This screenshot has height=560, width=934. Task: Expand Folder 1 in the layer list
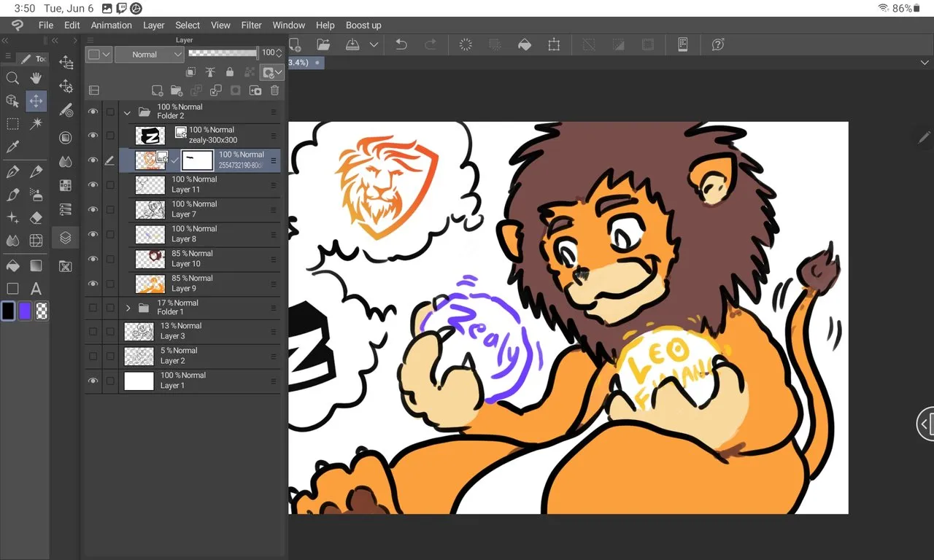[128, 308]
